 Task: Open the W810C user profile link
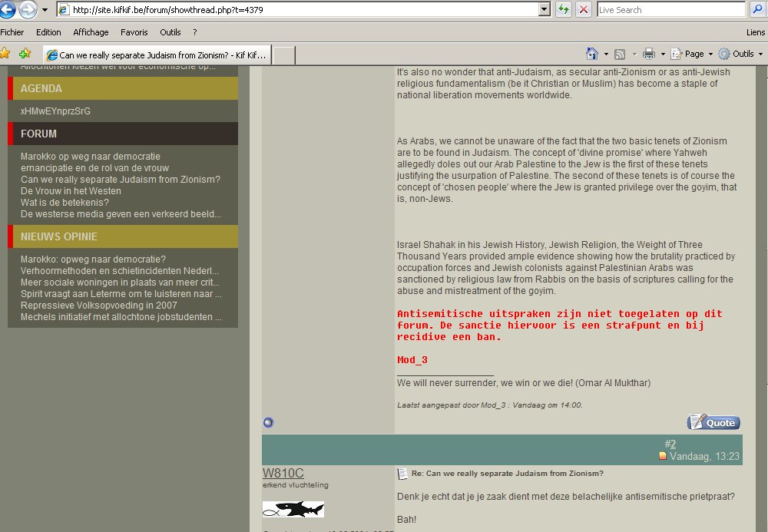click(283, 473)
